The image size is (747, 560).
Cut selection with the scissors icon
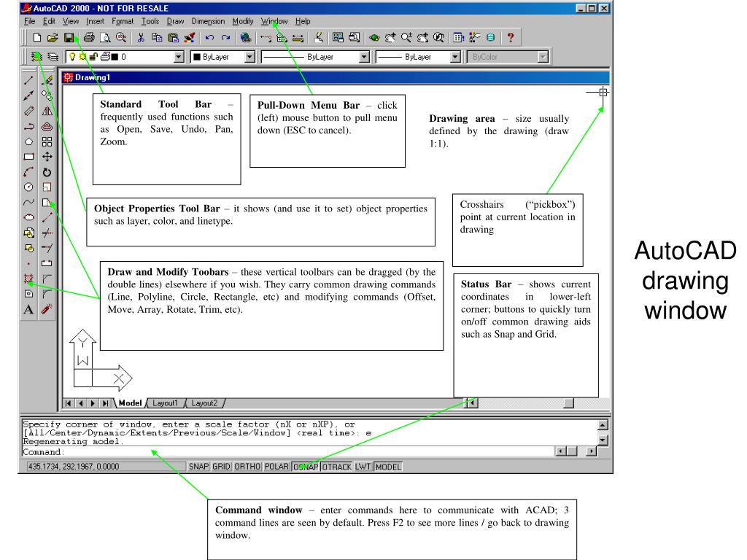click(141, 38)
